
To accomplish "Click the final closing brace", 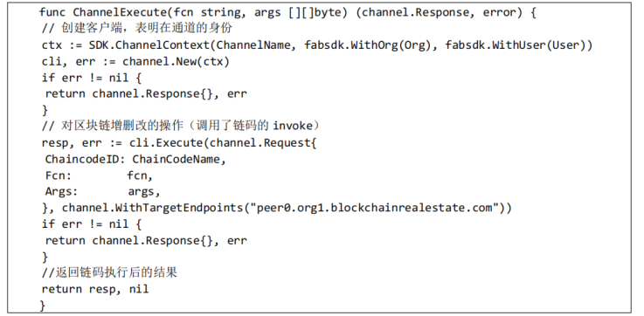I will [x=42, y=305].
